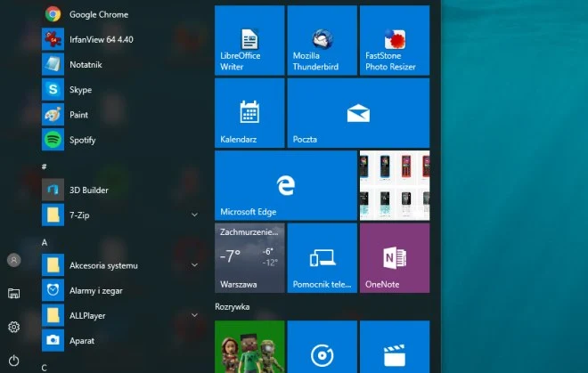Screen dimensions: 588x373
Task: Open the Xbox characters tile
Action: click(249, 347)
